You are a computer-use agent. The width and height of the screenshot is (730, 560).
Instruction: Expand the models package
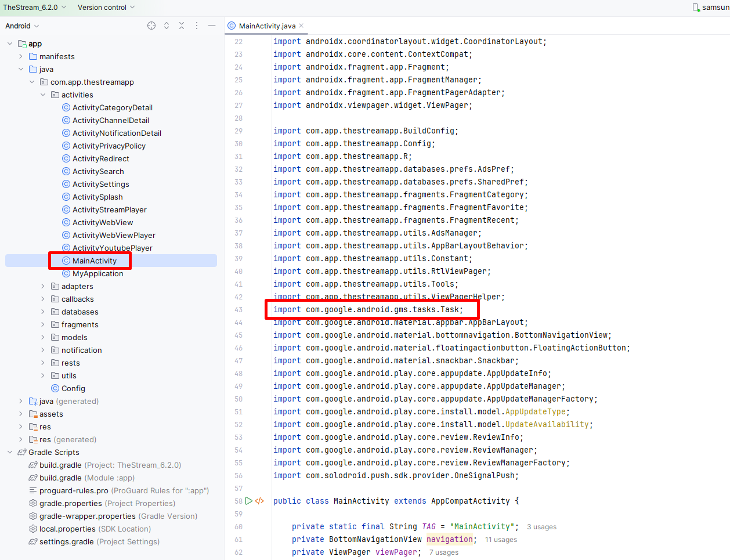[x=43, y=337]
